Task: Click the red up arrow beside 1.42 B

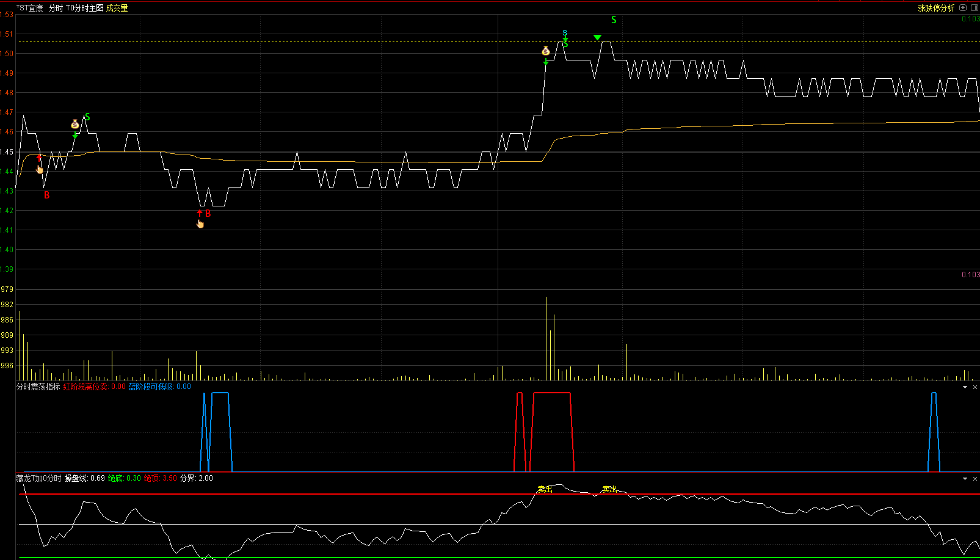Action: pos(200,213)
